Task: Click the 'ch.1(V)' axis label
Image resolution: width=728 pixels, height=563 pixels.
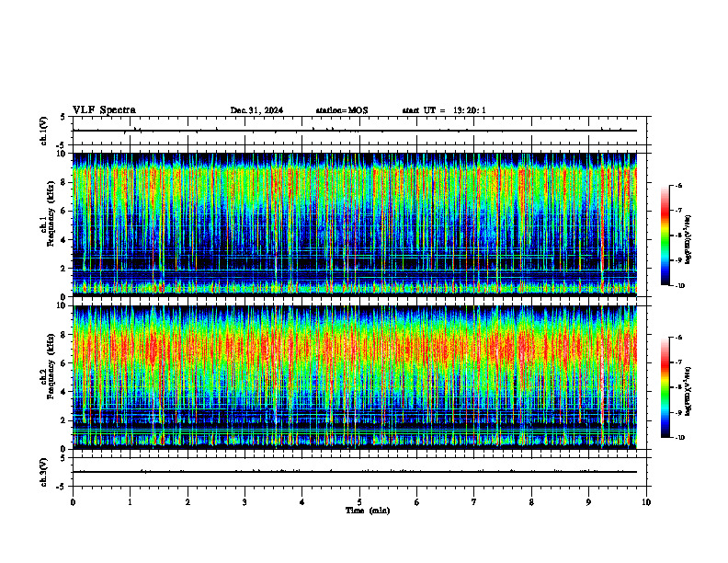Action: click(x=44, y=131)
